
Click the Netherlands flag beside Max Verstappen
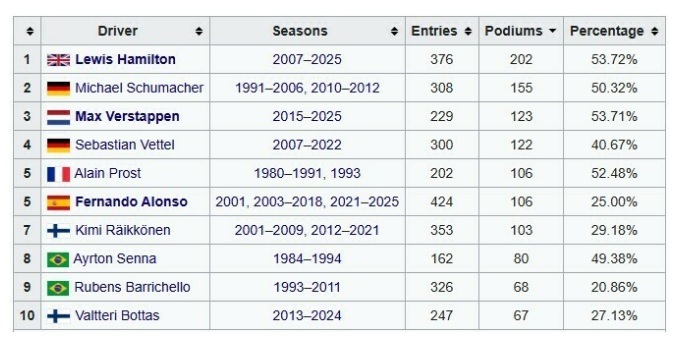58,117
